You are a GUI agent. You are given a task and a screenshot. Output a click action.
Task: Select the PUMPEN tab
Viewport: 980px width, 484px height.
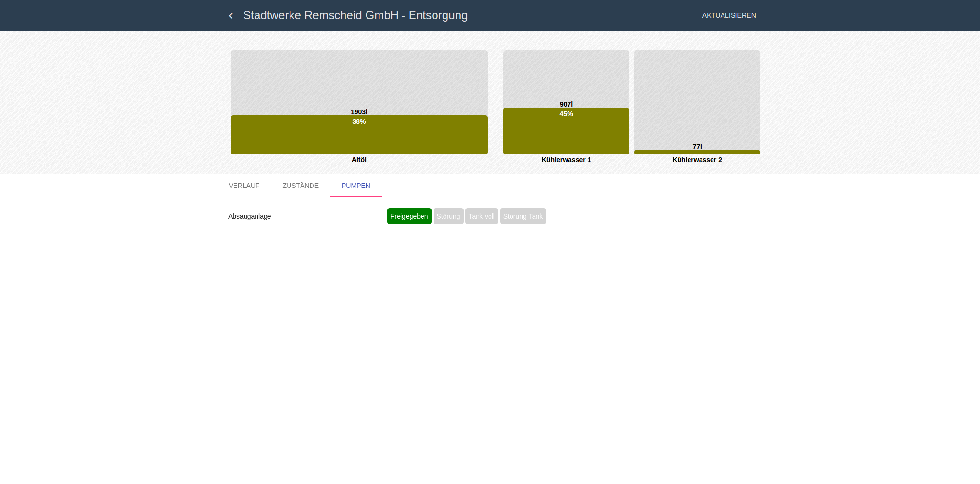click(356, 186)
